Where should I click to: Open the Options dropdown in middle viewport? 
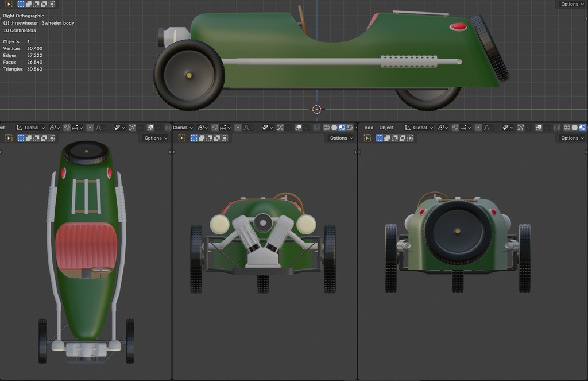pos(341,138)
